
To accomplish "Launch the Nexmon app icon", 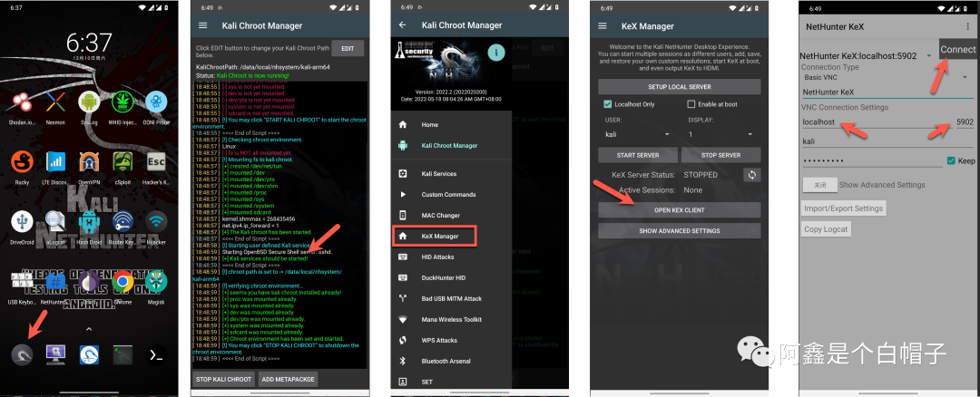I will point(55,102).
